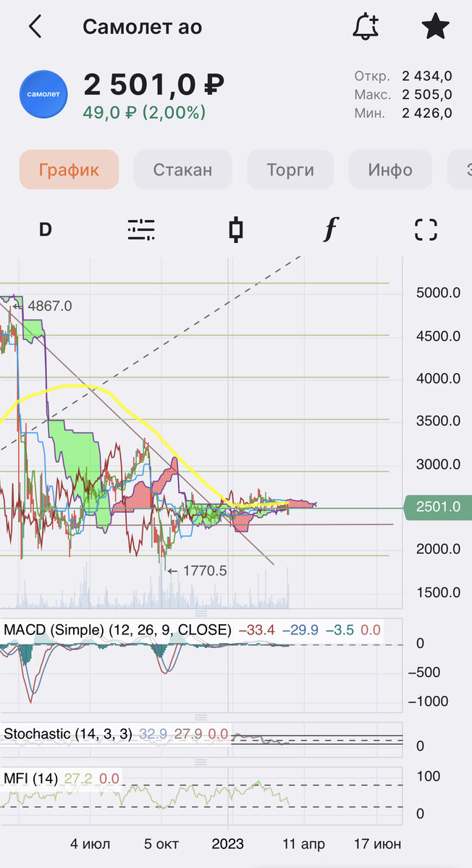Switch to the Стакан tab

point(183,170)
